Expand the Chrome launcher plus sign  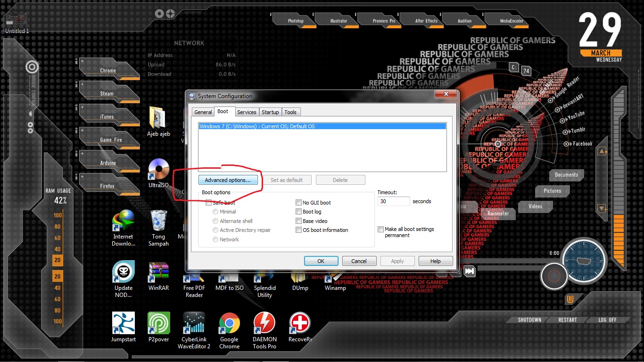pos(82,61)
